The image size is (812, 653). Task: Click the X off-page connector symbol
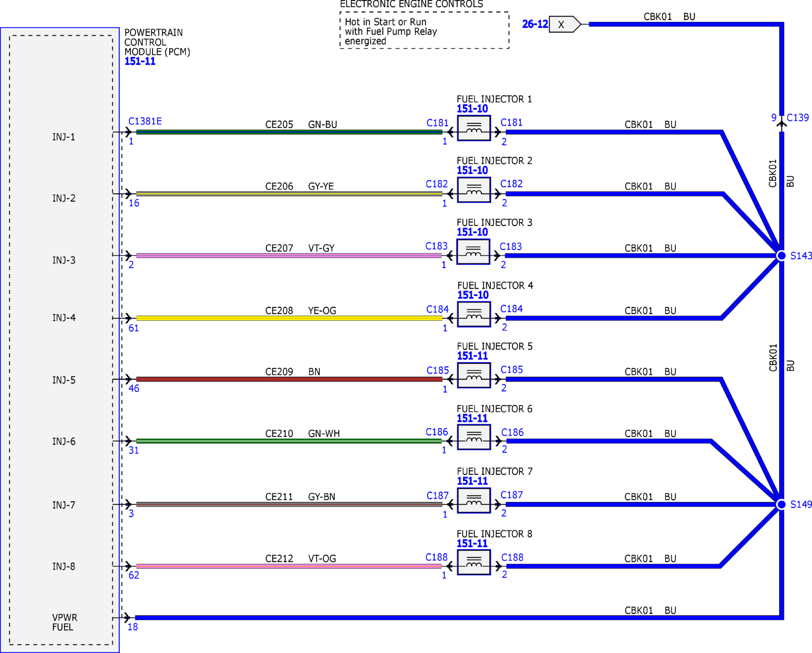point(565,24)
